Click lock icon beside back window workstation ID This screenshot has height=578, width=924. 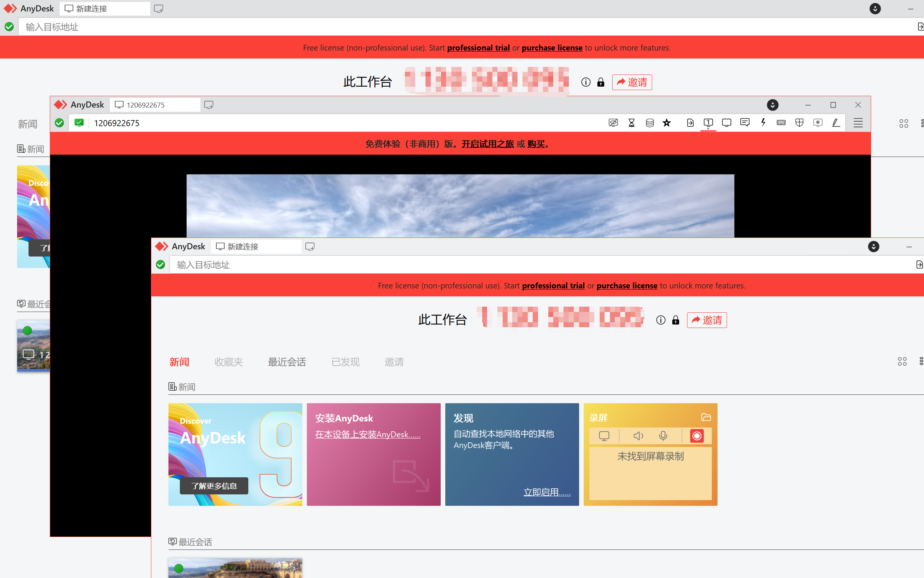click(601, 82)
